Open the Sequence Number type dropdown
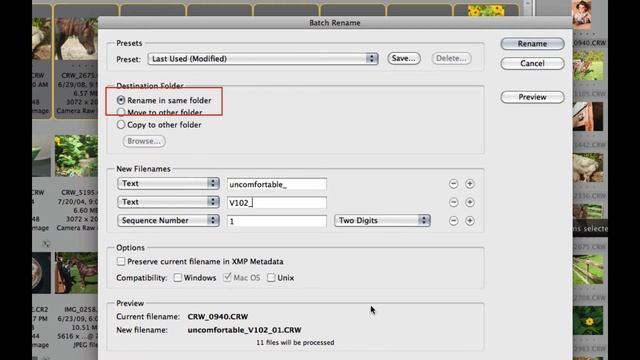This screenshot has height=360, width=640. 168,220
